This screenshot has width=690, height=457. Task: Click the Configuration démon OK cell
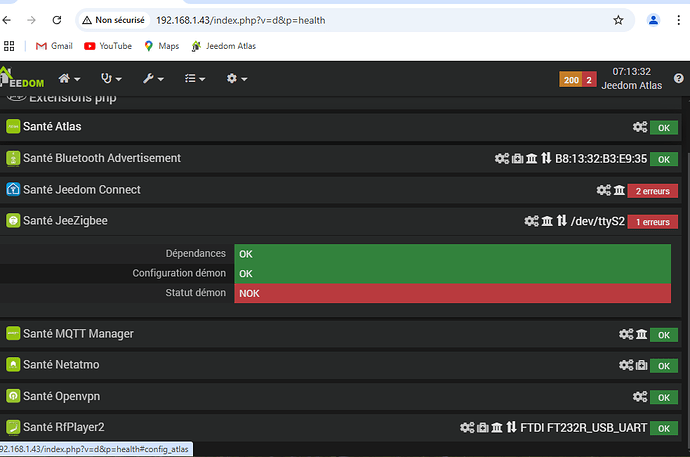(x=452, y=274)
